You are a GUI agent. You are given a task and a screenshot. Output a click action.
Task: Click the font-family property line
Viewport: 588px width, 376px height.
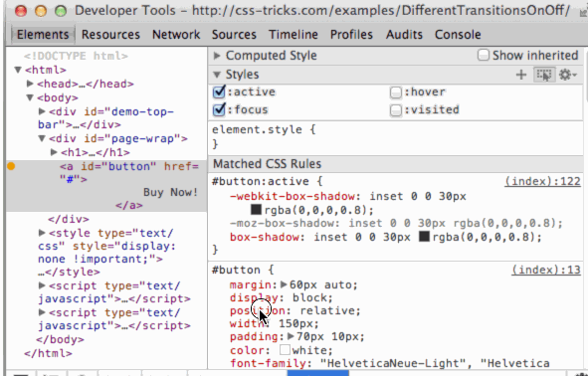coord(390,363)
